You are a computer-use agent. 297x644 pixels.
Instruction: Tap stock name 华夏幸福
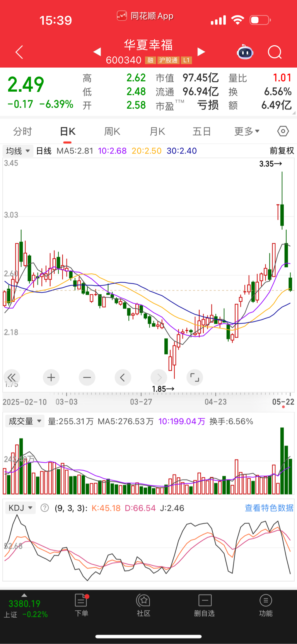[x=148, y=45]
